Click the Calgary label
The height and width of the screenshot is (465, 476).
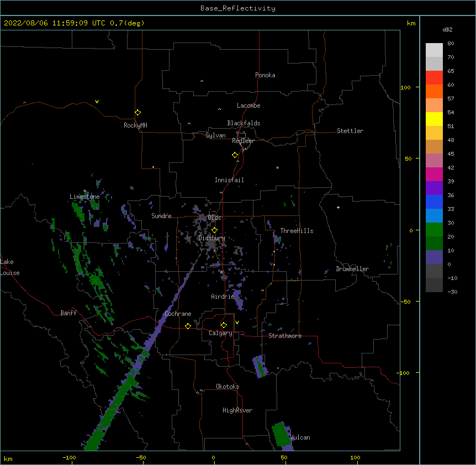click(220, 333)
